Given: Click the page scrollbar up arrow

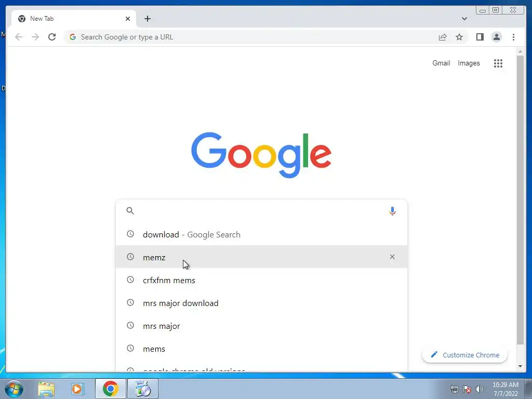Looking at the screenshot, I should click(520, 52).
